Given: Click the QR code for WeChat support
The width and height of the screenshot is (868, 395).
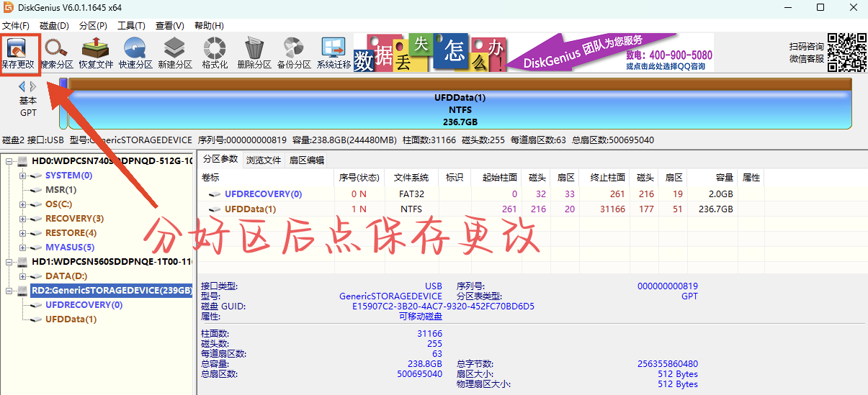Looking at the screenshot, I should pos(846,53).
